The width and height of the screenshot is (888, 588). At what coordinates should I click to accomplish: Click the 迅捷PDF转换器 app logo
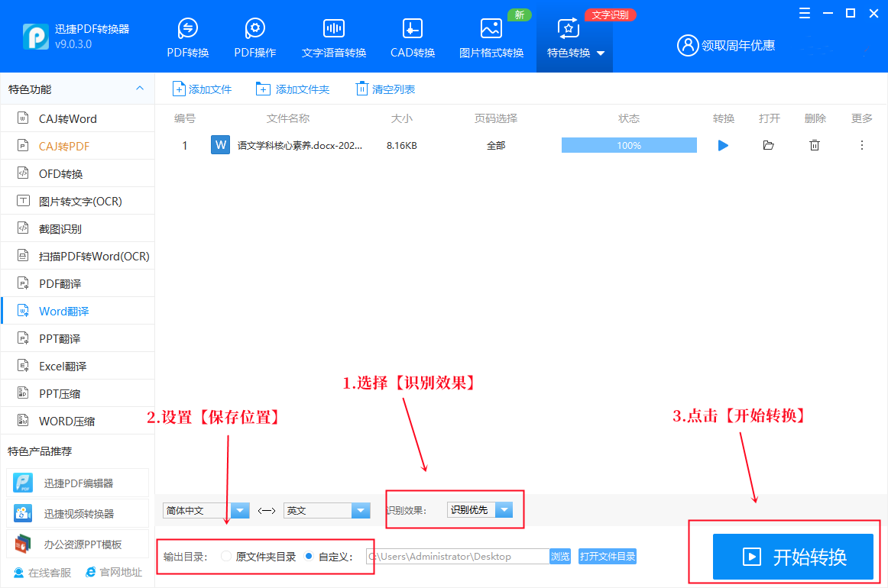click(36, 37)
